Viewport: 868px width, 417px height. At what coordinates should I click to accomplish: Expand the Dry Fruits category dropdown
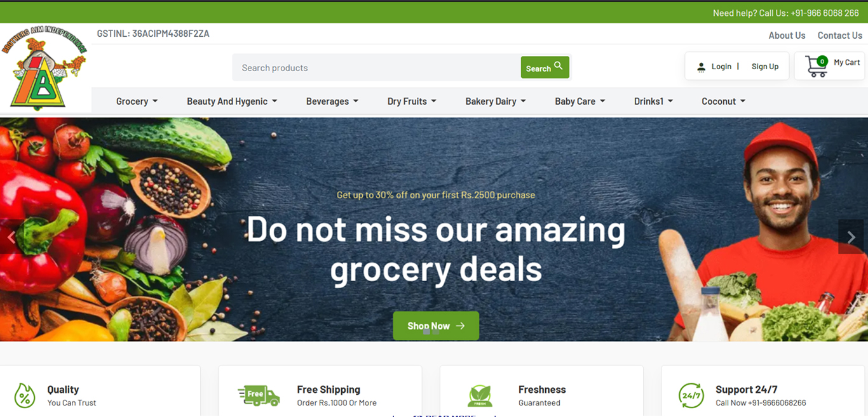click(x=412, y=101)
